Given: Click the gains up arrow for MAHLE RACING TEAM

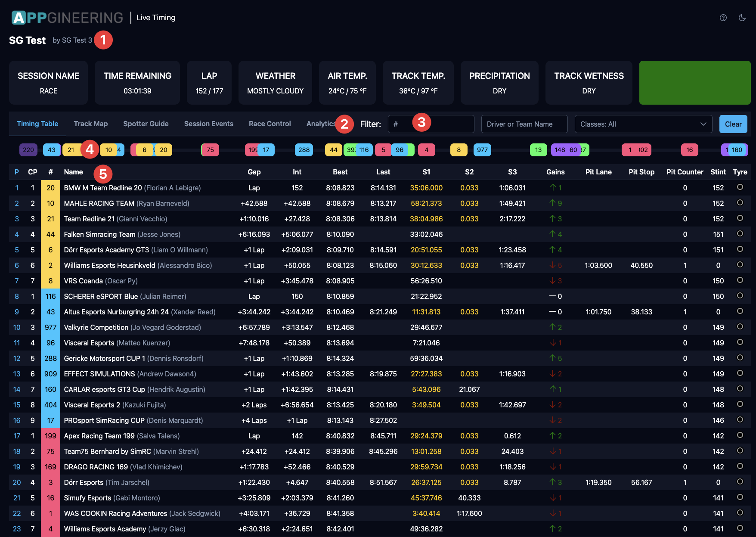Looking at the screenshot, I should (552, 203).
